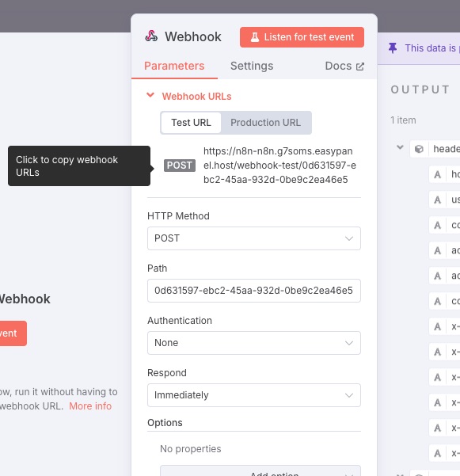Open the Authentication dropdown
Image resolution: width=460 pixels, height=476 pixels.
254,343
